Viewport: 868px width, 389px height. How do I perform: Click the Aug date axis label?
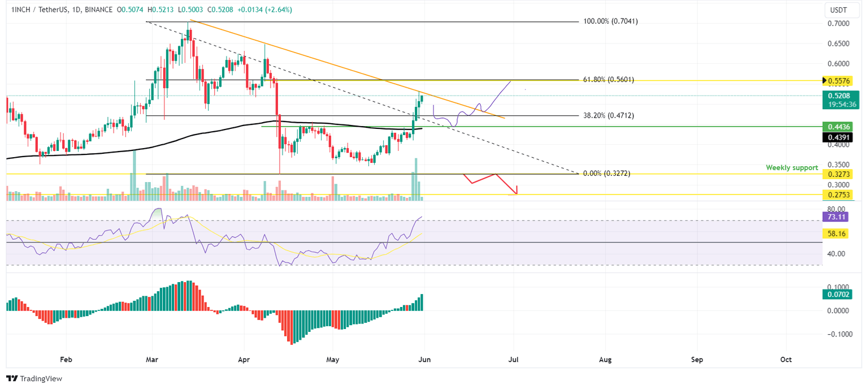pos(605,359)
